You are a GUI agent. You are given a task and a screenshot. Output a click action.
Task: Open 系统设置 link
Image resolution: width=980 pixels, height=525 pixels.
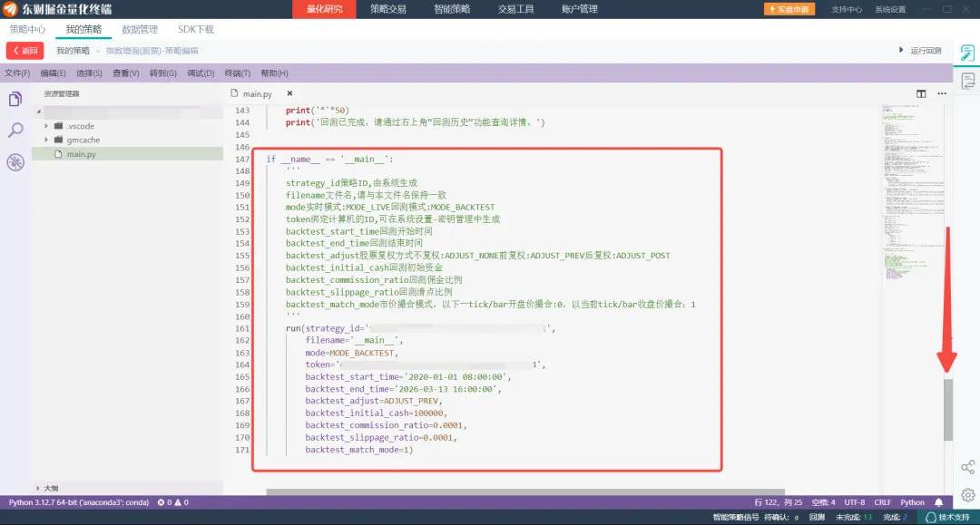point(890,9)
